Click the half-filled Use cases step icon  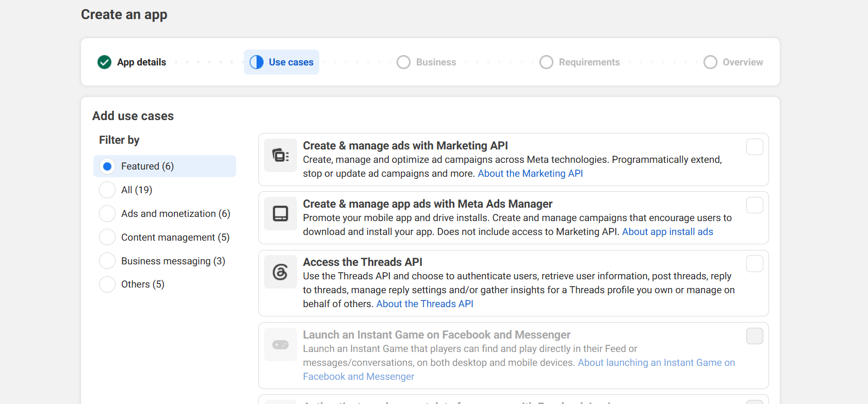click(256, 62)
